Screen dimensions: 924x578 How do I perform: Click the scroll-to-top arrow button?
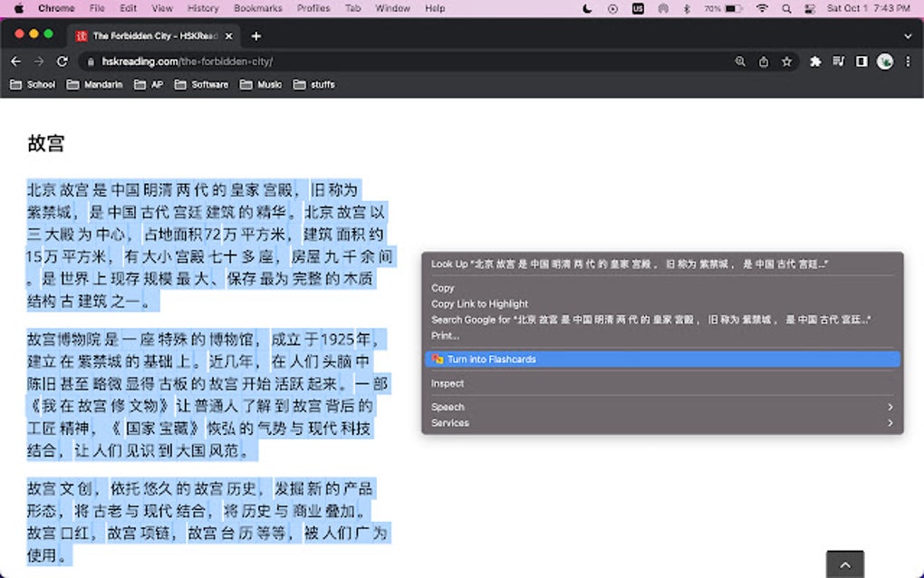[844, 564]
